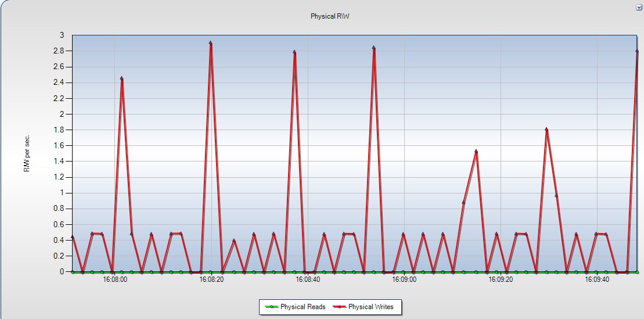
Task: Select the write peak near 16:08:20
Action: click(x=211, y=43)
